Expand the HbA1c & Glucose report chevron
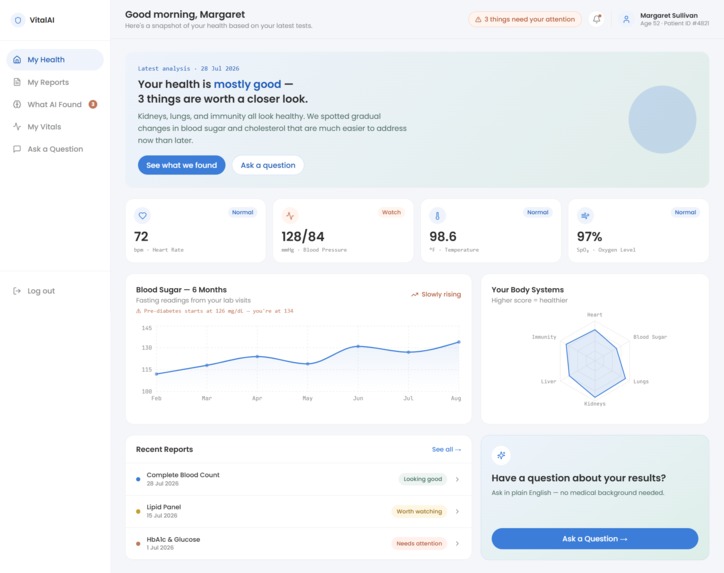The width and height of the screenshot is (724, 573). point(457,543)
